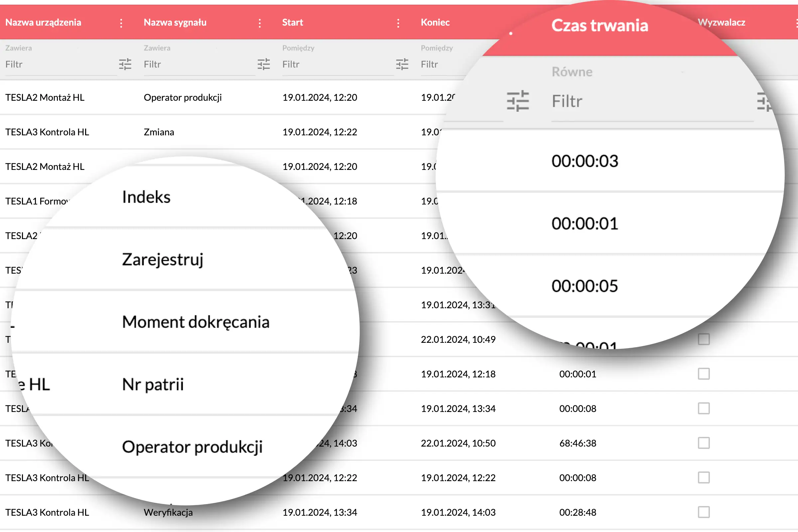Open Nazwa urządzenia column menu (three dots)

coord(121,23)
